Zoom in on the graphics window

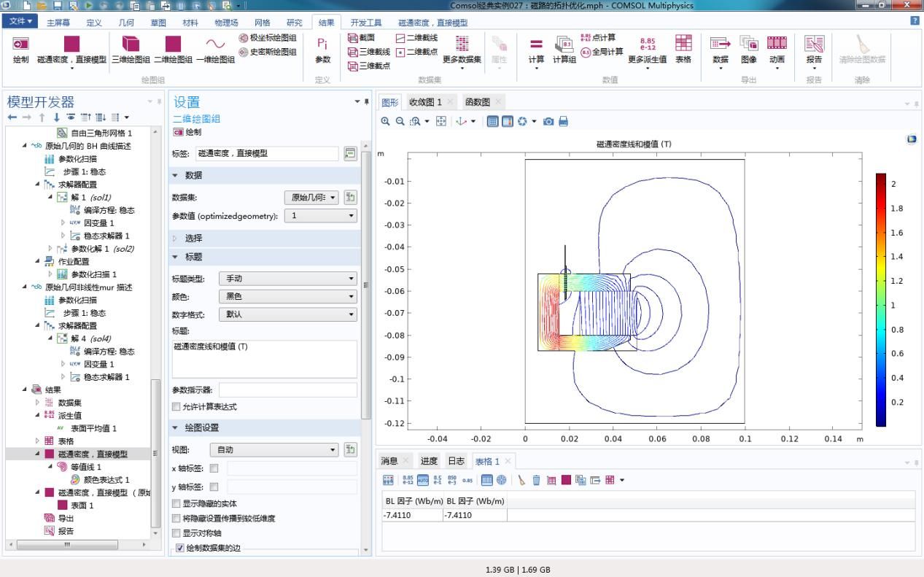(385, 122)
